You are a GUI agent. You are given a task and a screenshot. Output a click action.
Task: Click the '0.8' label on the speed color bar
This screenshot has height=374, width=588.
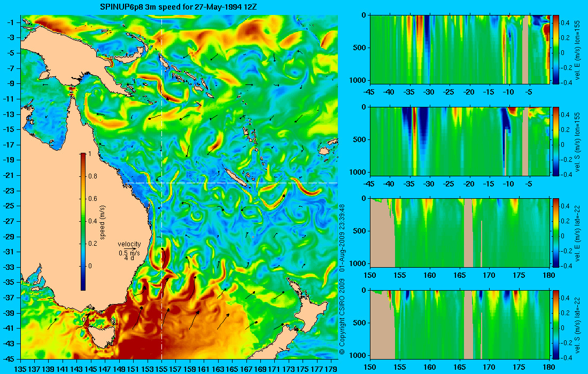[x=92, y=176]
